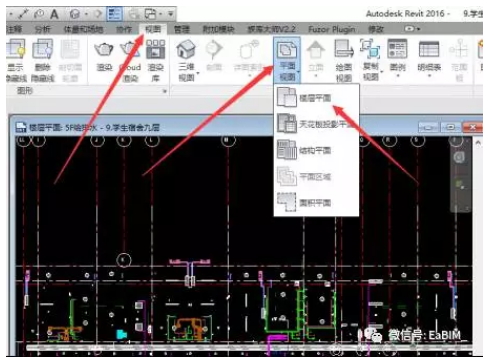Expand the 图形 panel dialog launcher arrow

click(x=165, y=91)
